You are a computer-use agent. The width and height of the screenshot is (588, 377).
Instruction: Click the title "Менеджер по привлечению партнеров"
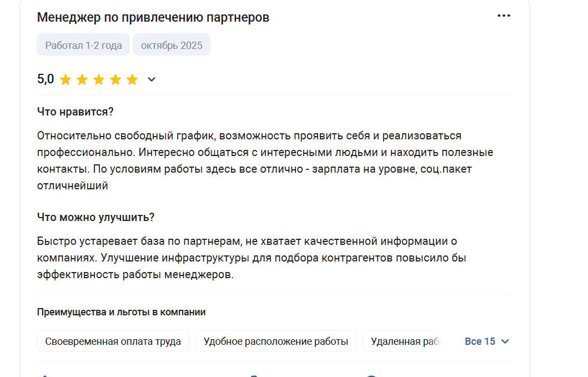point(153,17)
